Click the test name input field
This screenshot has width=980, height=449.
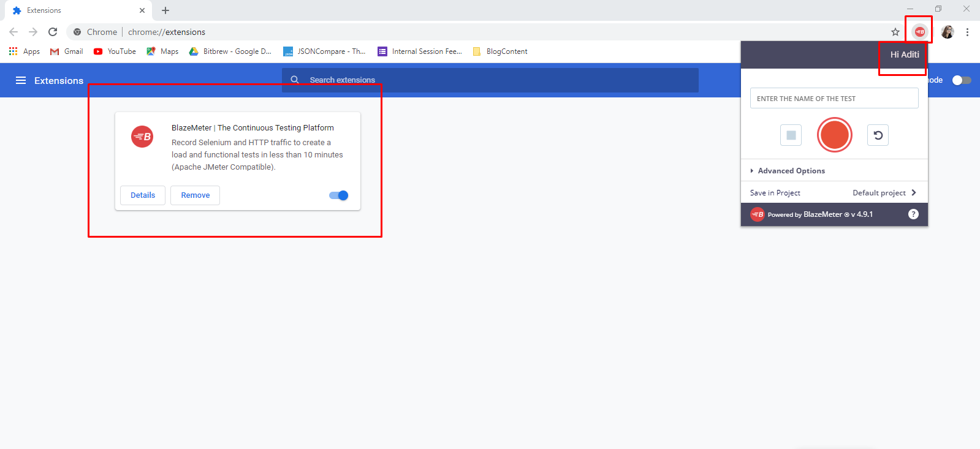[834, 98]
